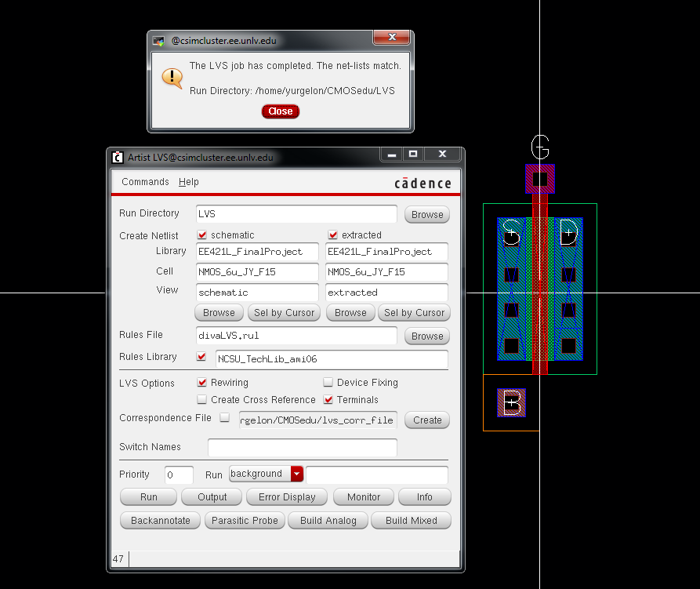Viewport: 700px width, 589px height.
Task: Select the source terminal S in layout
Action: (x=511, y=233)
